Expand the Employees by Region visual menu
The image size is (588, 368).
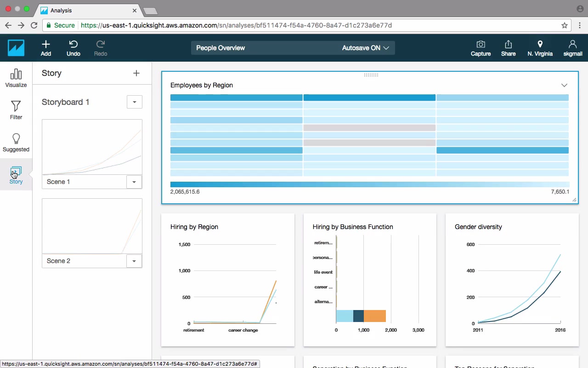[x=564, y=85]
